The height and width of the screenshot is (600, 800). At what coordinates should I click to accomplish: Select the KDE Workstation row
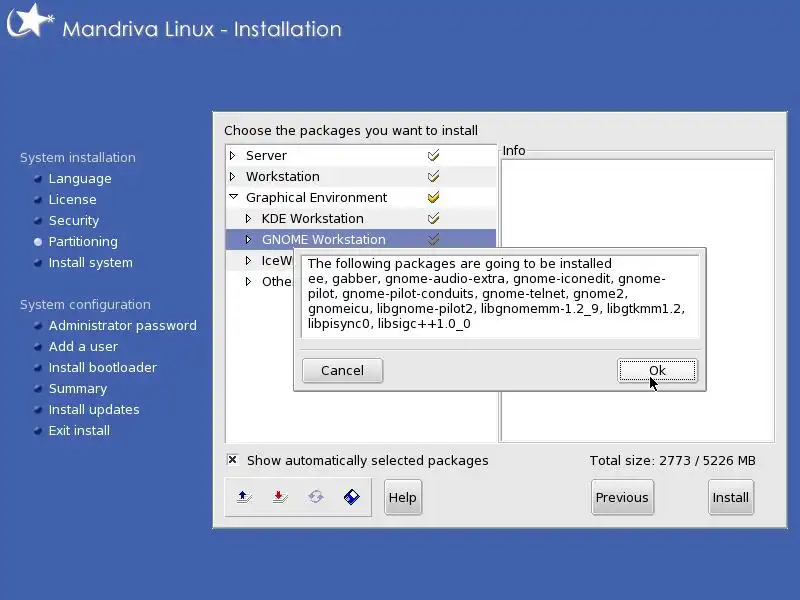(x=361, y=218)
